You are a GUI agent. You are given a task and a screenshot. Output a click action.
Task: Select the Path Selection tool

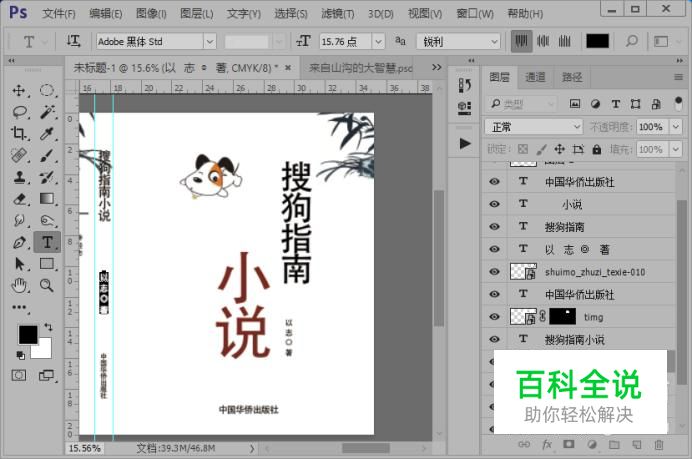coord(19,264)
